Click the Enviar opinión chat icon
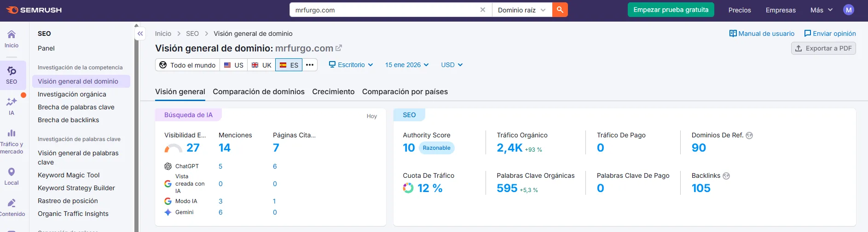This screenshot has width=868, height=232. (808, 34)
